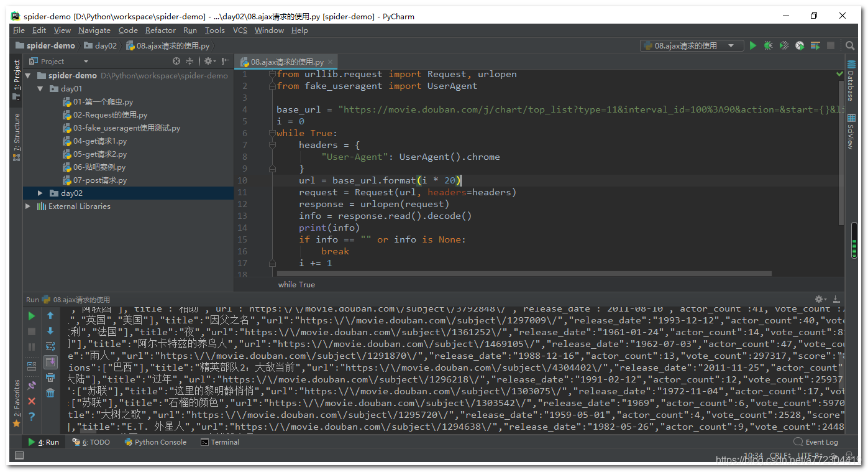Clear all Run console output

click(50, 393)
